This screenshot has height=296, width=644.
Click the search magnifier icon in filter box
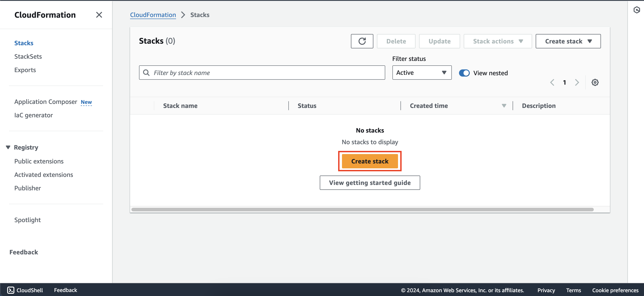click(x=146, y=73)
